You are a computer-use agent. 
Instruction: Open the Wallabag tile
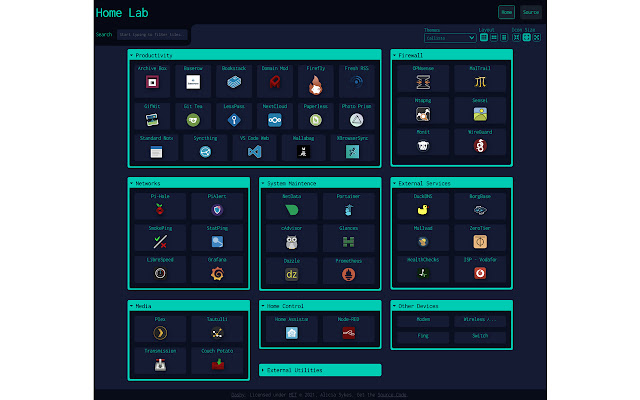[x=303, y=147]
